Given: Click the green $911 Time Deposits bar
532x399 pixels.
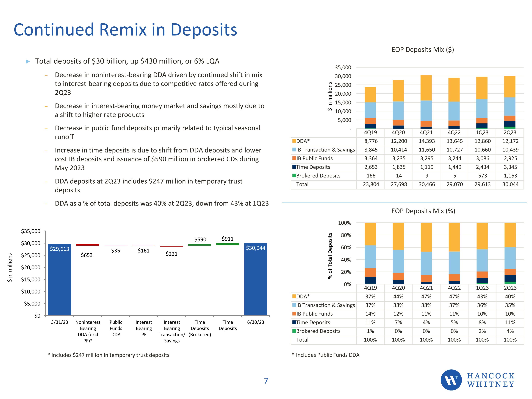Looking at the screenshot, I should (x=228, y=244).
